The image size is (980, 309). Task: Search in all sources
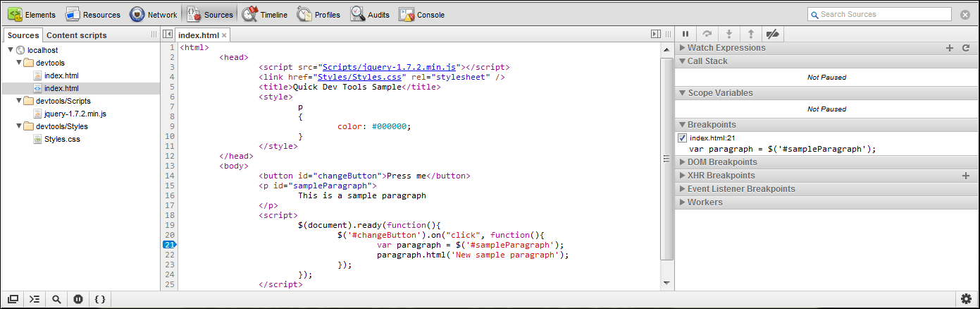(56, 299)
